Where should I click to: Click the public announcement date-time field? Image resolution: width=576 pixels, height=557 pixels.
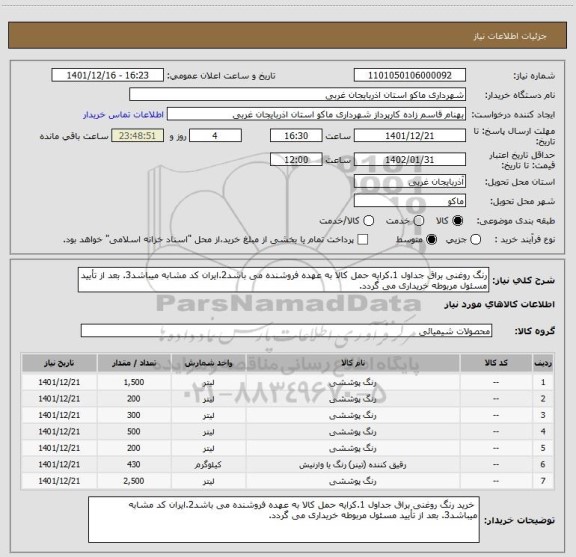108,75
